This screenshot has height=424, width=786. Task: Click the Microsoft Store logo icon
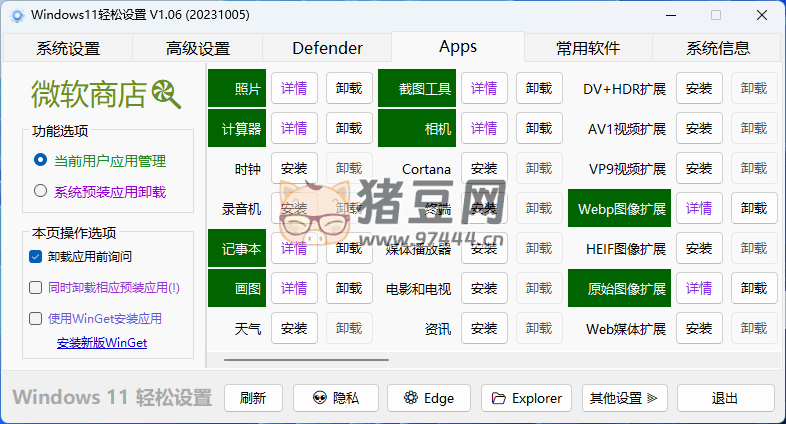[x=167, y=95]
